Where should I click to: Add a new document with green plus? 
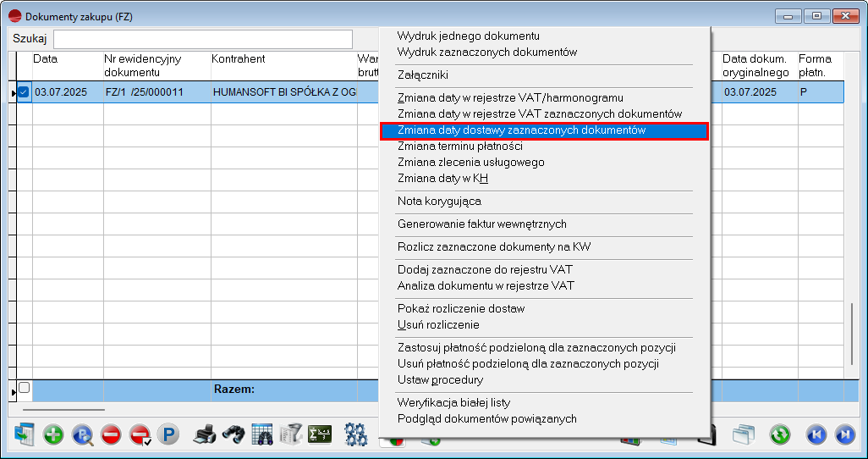click(53, 434)
